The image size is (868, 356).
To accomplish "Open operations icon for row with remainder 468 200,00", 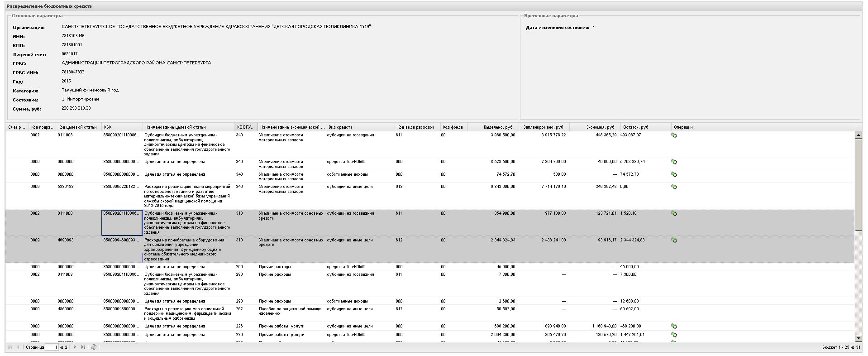I will (x=674, y=326).
